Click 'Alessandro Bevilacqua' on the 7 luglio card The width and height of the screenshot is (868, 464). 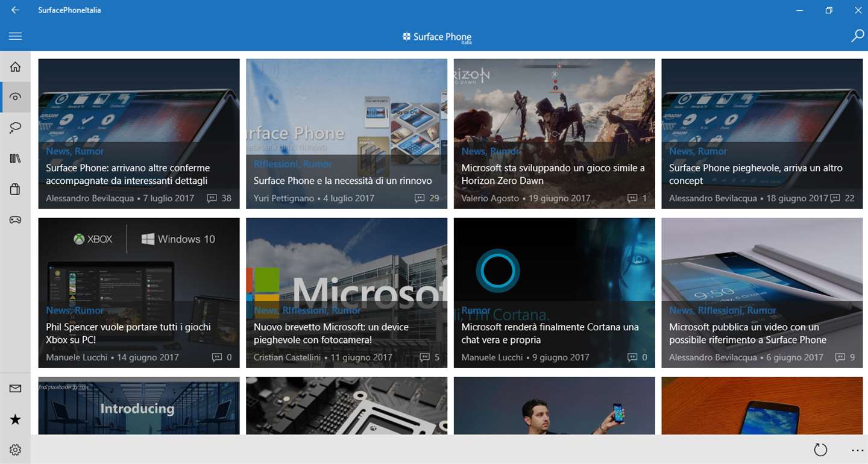pyautogui.click(x=90, y=198)
